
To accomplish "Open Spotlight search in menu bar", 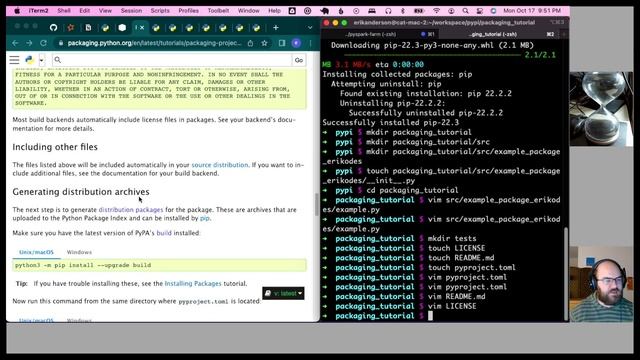I will coord(465,11).
